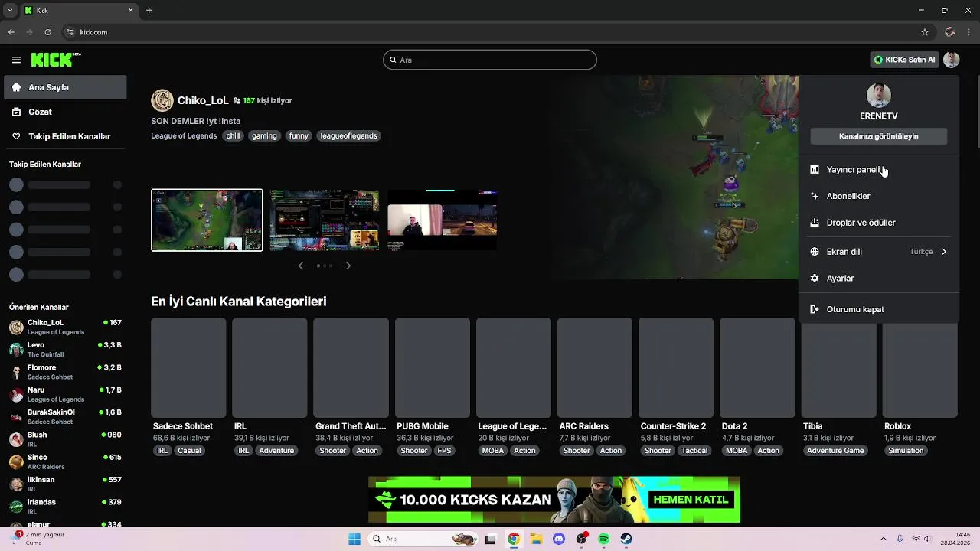Screen dimensions: 980x551
Task: Click the Droplar ve ödüller gift icon
Action: tap(815, 223)
